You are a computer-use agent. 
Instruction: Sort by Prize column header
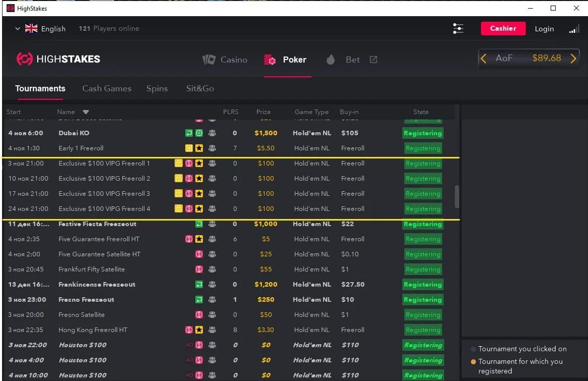pyautogui.click(x=263, y=112)
